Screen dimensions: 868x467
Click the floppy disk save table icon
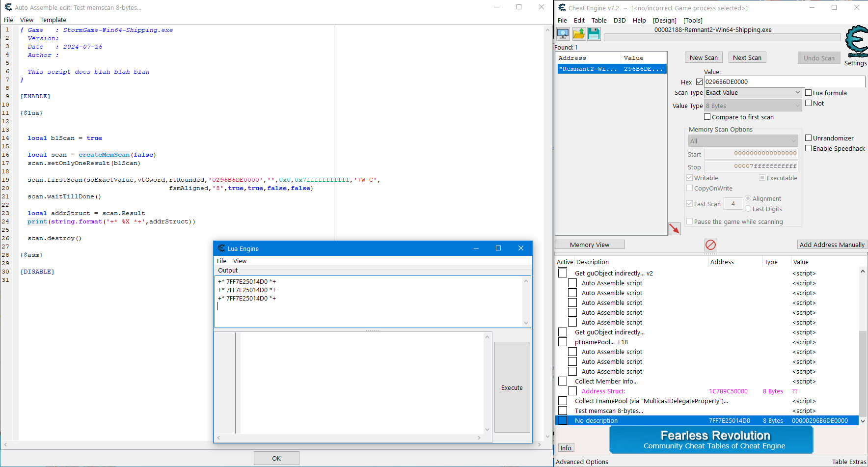pyautogui.click(x=594, y=34)
